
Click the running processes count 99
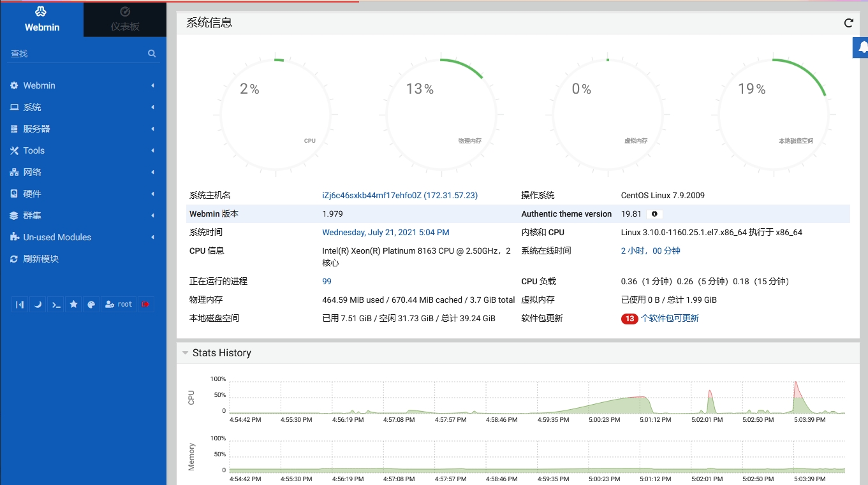pos(327,281)
